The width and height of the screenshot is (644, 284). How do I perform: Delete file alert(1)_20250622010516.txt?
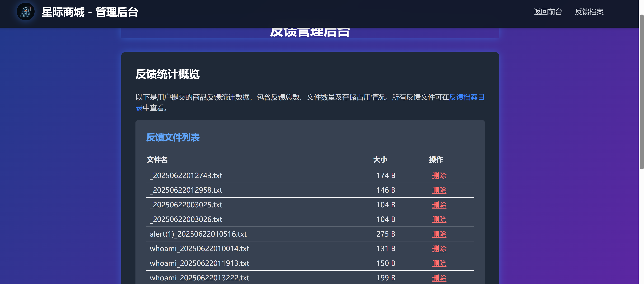tap(439, 234)
